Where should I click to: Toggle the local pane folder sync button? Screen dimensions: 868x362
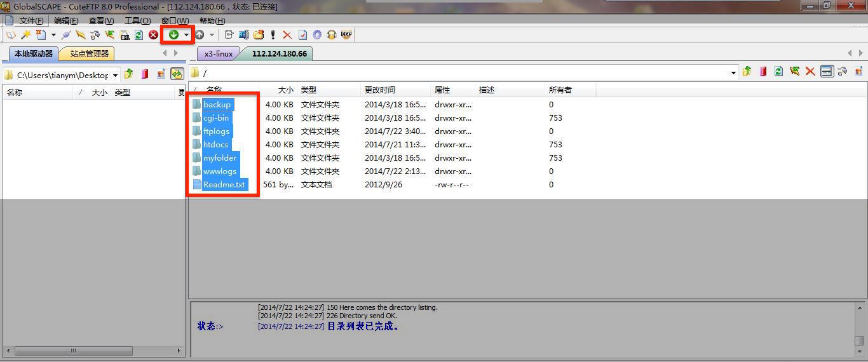click(x=177, y=74)
